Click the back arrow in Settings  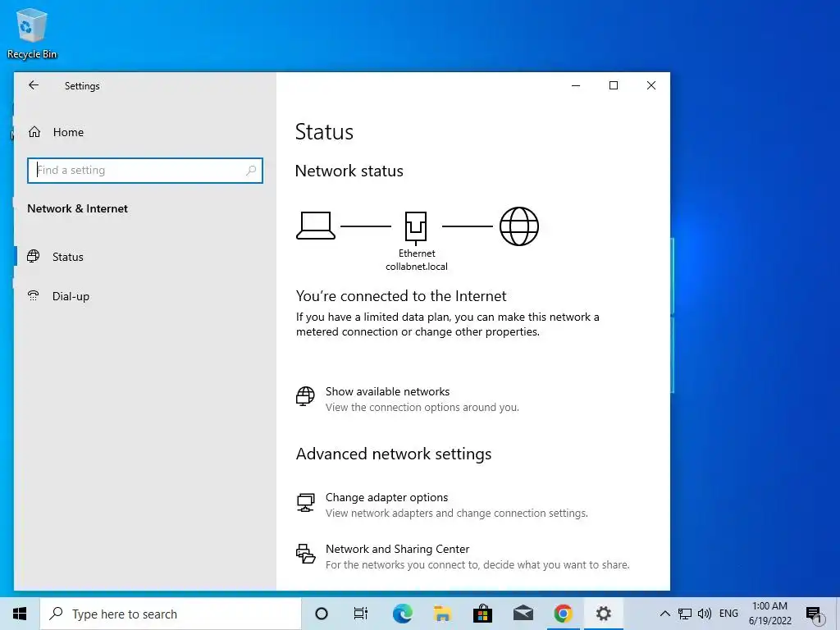pyautogui.click(x=34, y=85)
